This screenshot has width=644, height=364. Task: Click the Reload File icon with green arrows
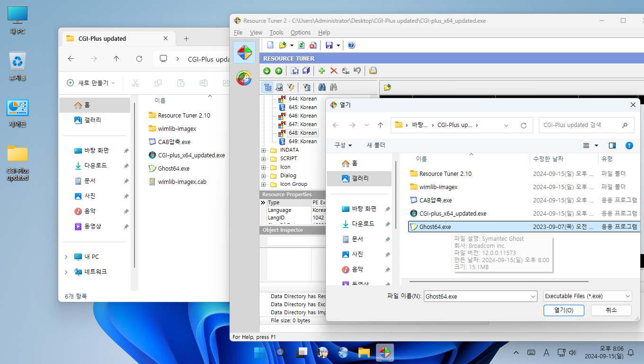click(301, 45)
